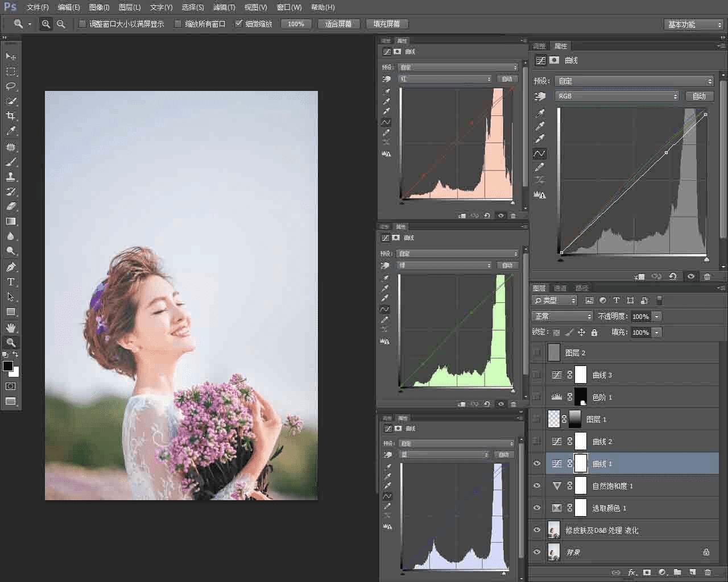Uncheck the 细微缩放 checkbox
This screenshot has height=582, width=728.
(239, 24)
